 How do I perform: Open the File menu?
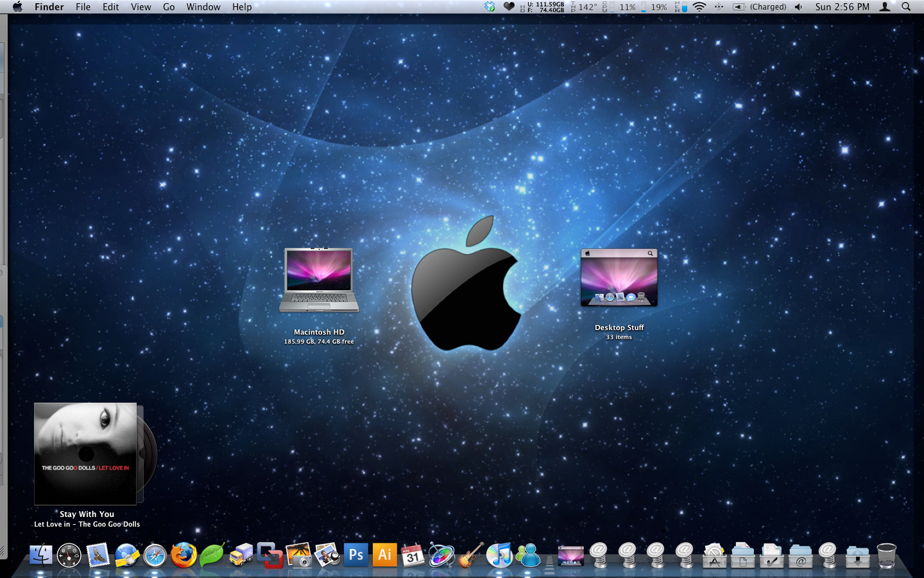click(x=83, y=7)
